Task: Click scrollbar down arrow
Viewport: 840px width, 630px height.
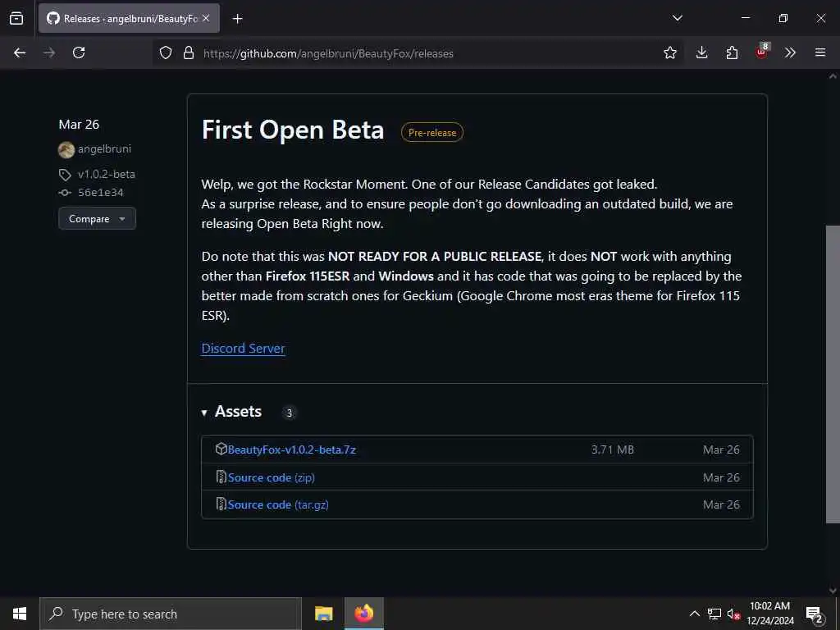Action: [833, 591]
